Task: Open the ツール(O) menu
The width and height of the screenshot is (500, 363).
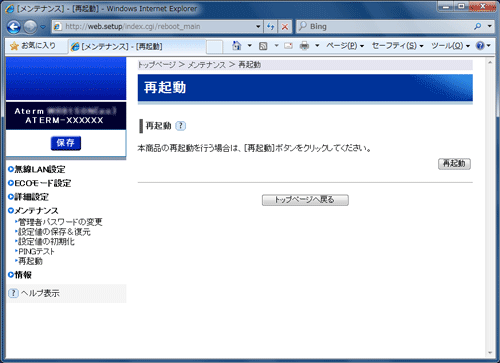Action: tap(450, 46)
